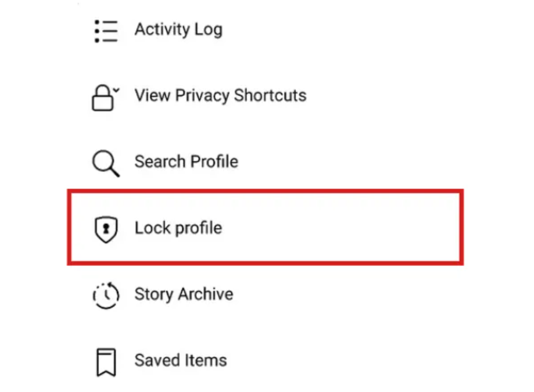Image resolution: width=534 pixels, height=392 pixels.
Task: Click empty space inside the red Lock profile box
Action: click(347, 228)
